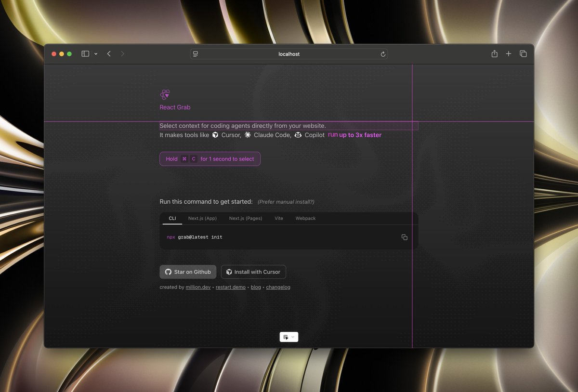Switch to the Next.js (App) tab
This screenshot has width=578, height=392.
[203, 218]
